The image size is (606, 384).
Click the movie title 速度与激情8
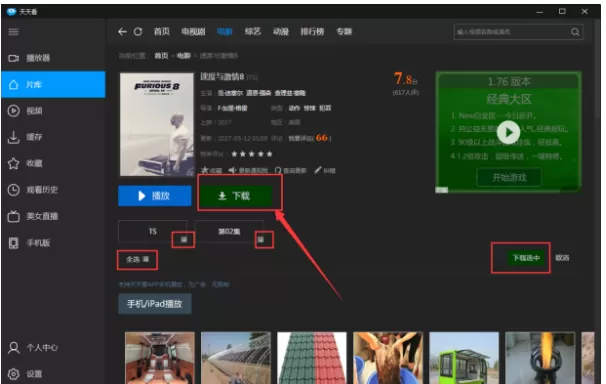coord(222,76)
